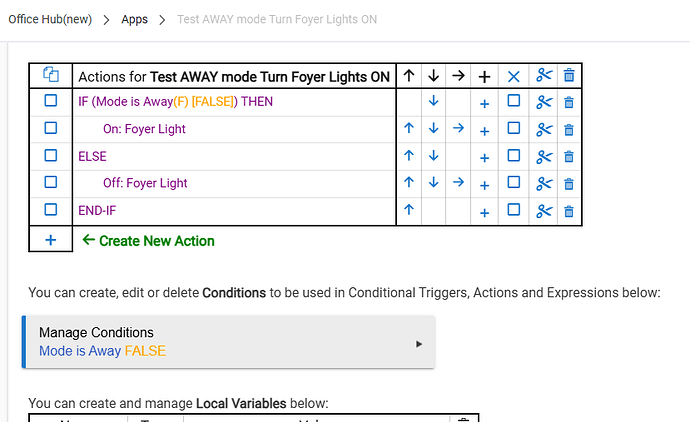Click Create New Action link

tap(156, 240)
